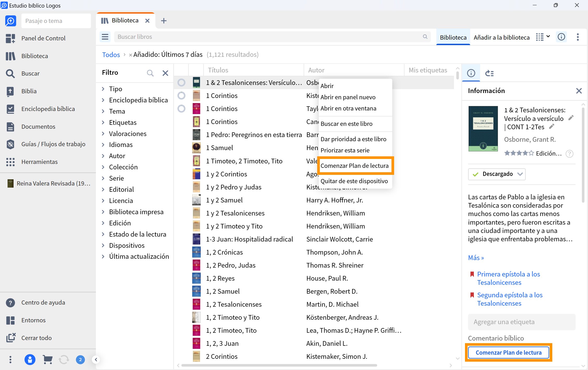
Task: Focus the Agregar una etiqueta field
Action: [522, 322]
